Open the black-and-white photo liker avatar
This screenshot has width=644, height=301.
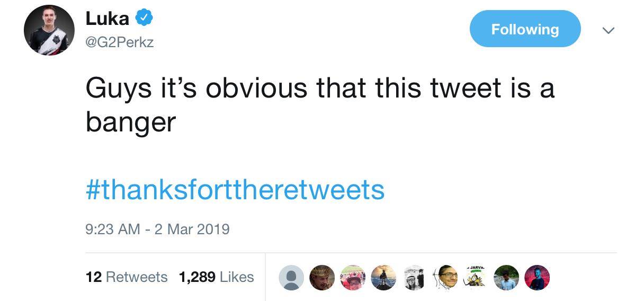point(414,277)
